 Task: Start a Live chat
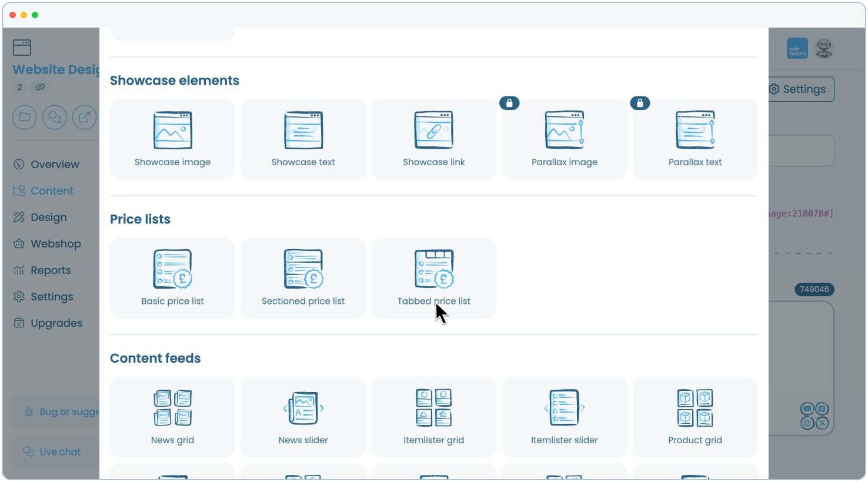tap(56, 452)
